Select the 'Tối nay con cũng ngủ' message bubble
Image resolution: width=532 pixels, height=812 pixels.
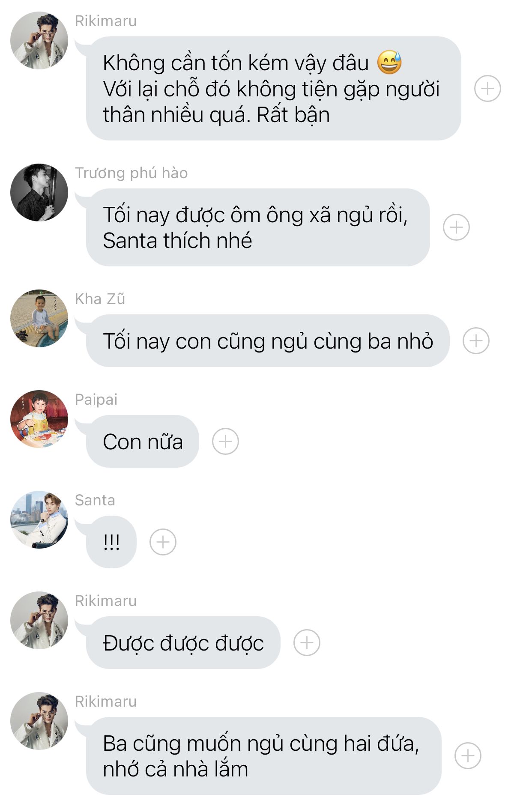pyautogui.click(x=268, y=341)
